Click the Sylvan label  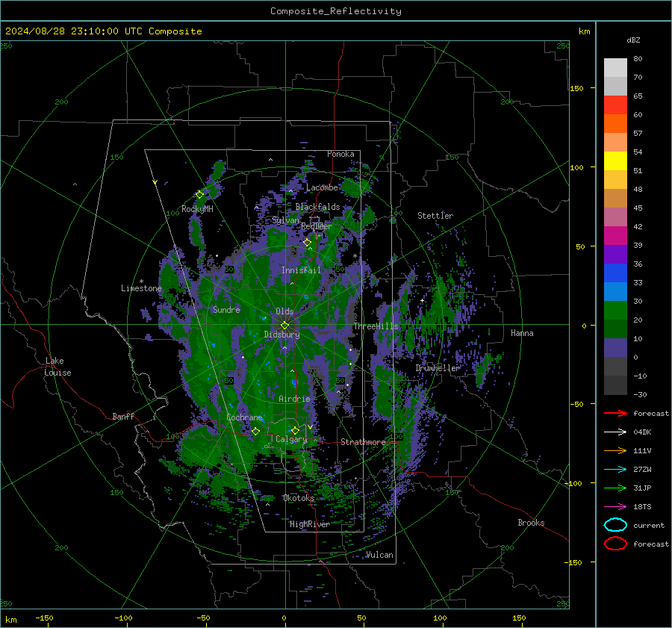click(x=285, y=220)
